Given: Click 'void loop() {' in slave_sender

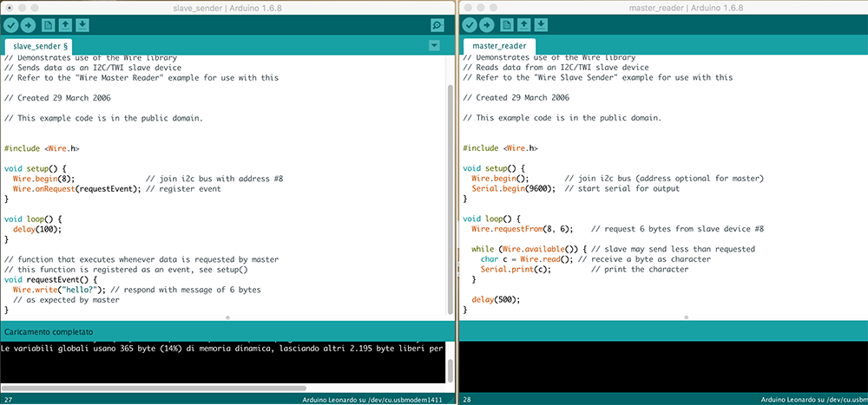Looking at the screenshot, I should (33, 219).
